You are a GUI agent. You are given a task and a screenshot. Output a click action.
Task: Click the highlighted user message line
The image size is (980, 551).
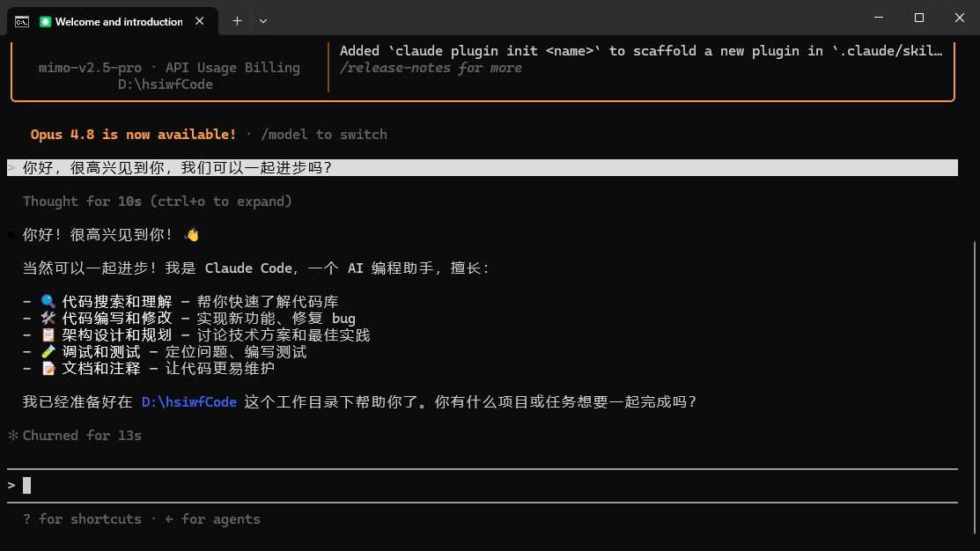pos(482,167)
